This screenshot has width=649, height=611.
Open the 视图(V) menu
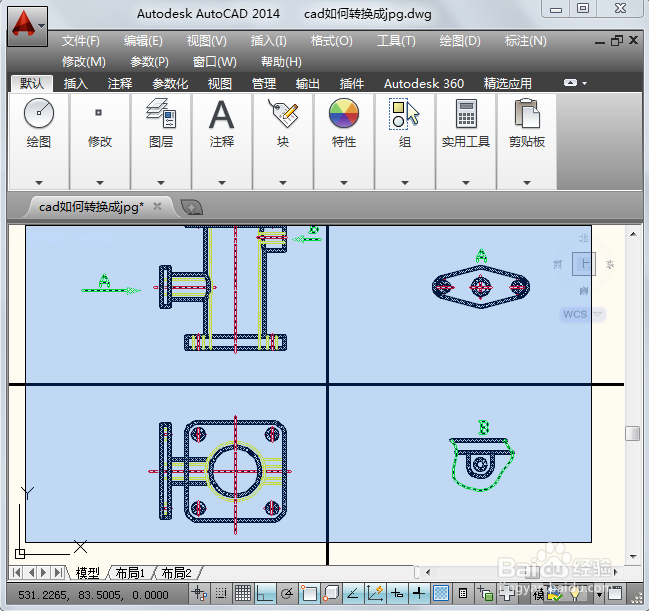pyautogui.click(x=207, y=41)
